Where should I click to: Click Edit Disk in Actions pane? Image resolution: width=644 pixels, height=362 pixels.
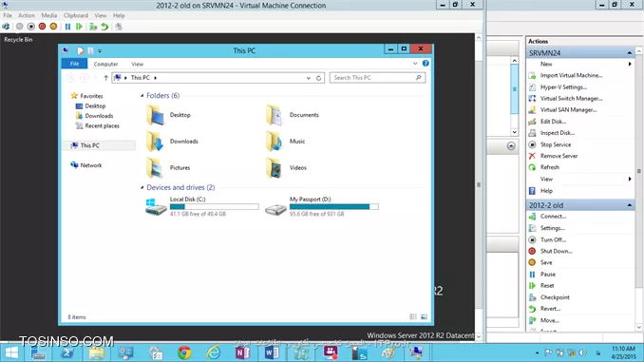pyautogui.click(x=553, y=122)
